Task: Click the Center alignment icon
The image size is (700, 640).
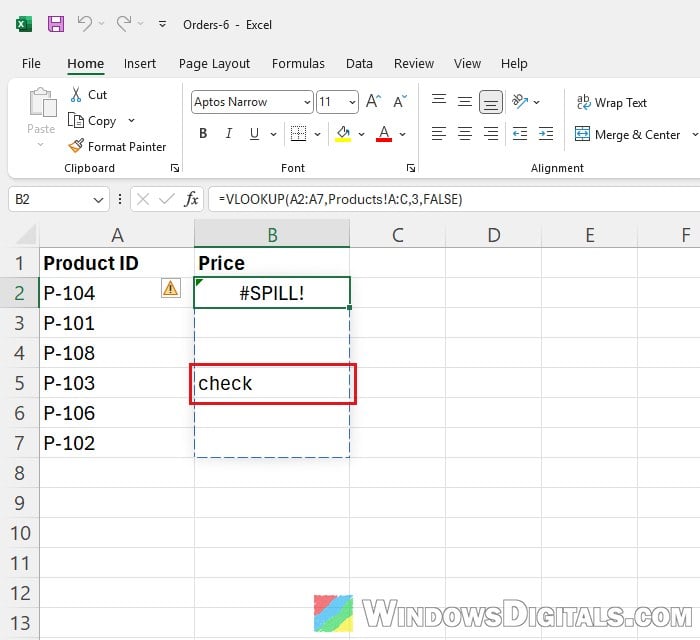Action: click(x=465, y=133)
